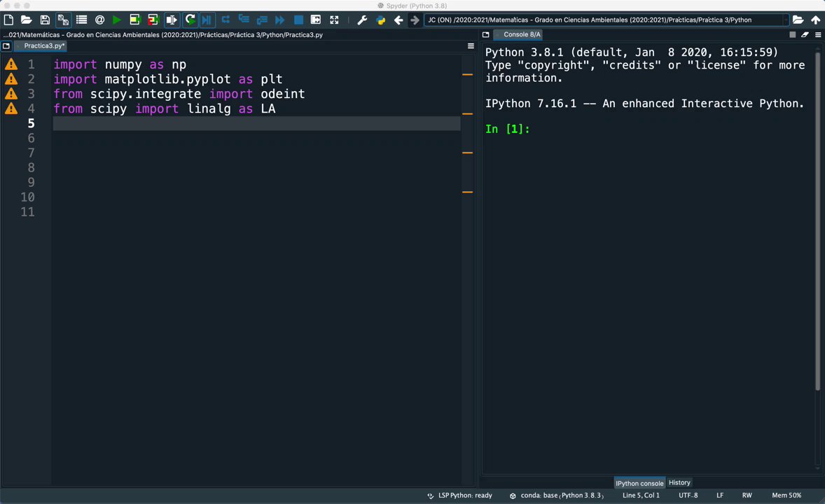Click the RW permissions status
Image resolution: width=825 pixels, height=504 pixels.
click(x=747, y=496)
